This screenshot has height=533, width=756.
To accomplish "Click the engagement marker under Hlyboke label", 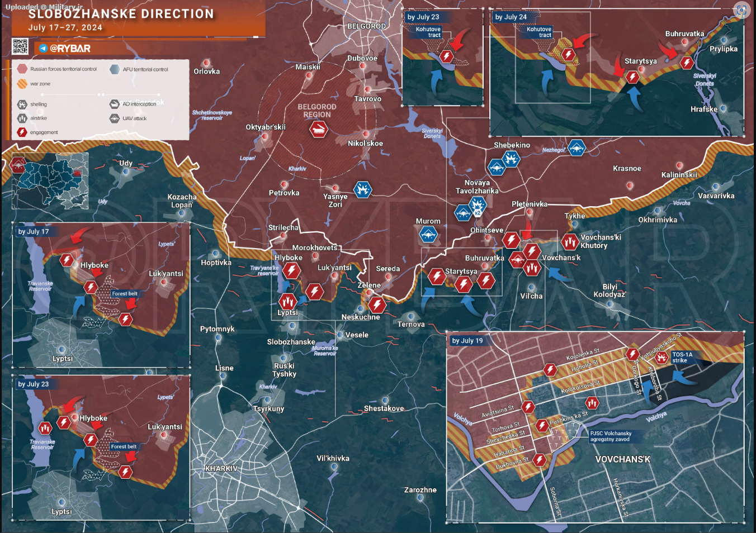I will click(x=291, y=271).
